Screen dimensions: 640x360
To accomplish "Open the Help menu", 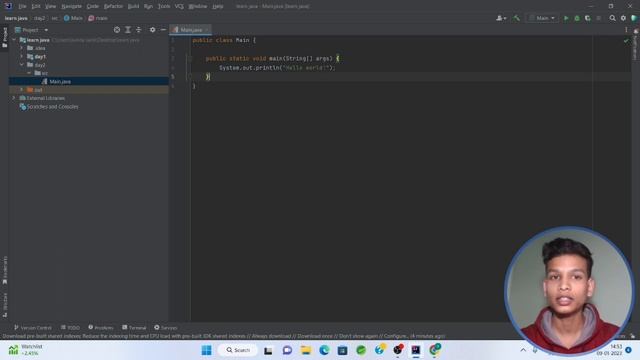I will [x=218, y=7].
